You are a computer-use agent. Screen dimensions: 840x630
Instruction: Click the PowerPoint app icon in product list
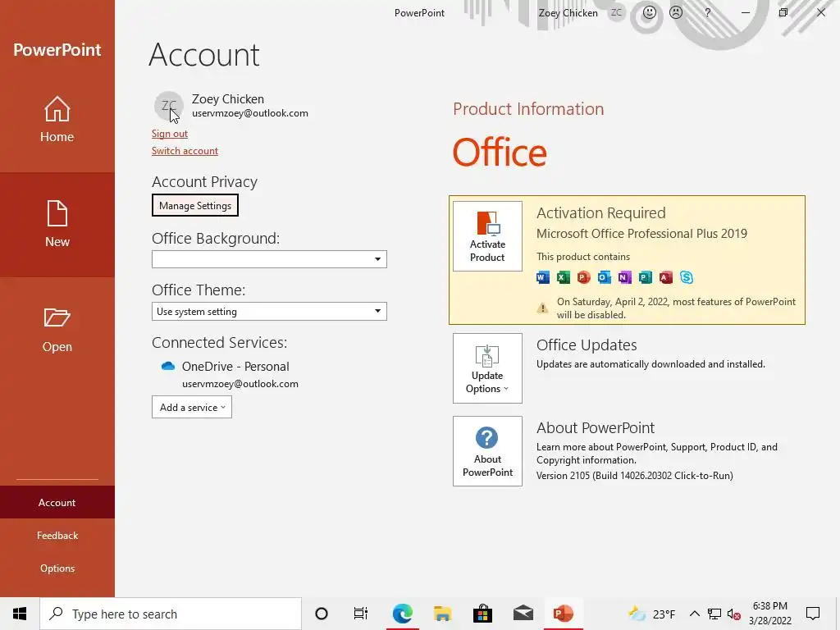[x=583, y=277]
